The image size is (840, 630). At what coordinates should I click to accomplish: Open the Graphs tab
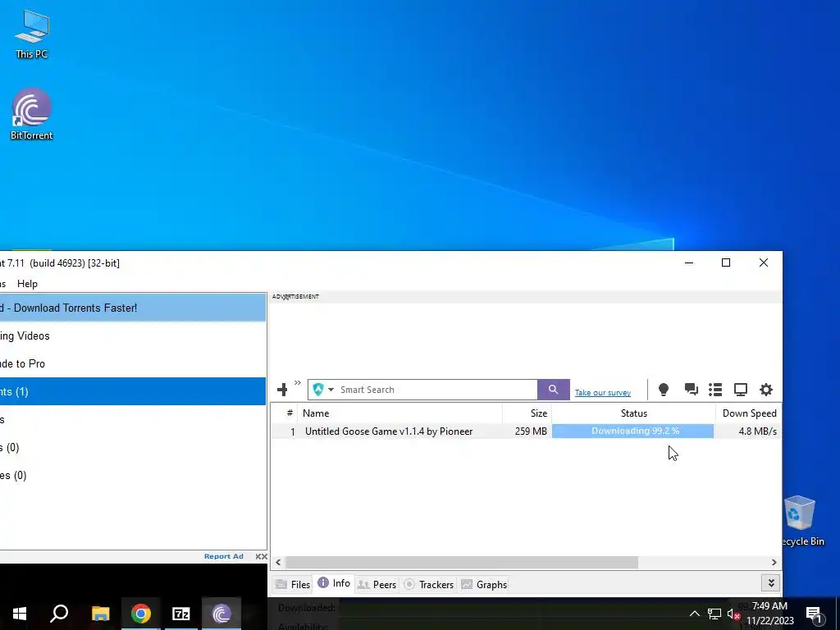tap(484, 584)
